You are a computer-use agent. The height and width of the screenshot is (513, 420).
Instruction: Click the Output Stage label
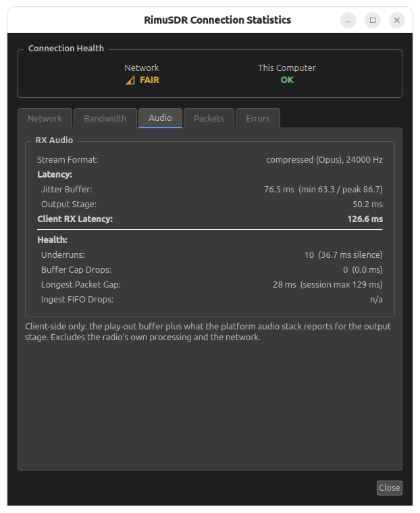click(x=69, y=204)
